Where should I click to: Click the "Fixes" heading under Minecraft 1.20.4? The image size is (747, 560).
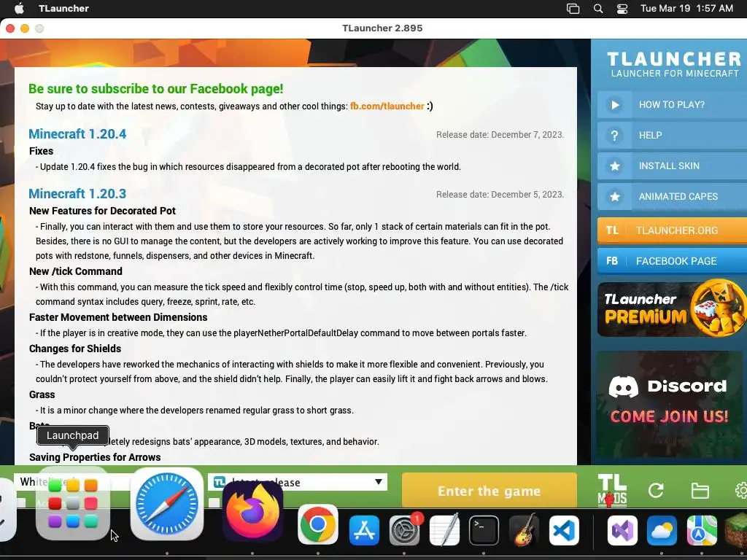[41, 151]
